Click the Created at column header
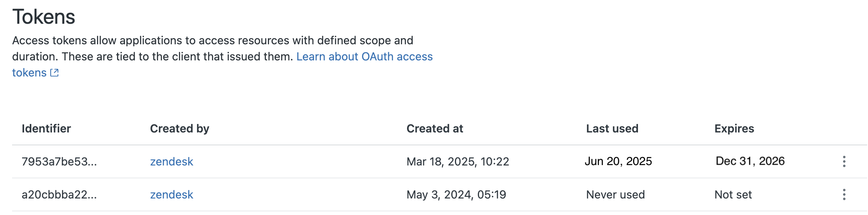This screenshot has width=868, height=215. tap(435, 128)
